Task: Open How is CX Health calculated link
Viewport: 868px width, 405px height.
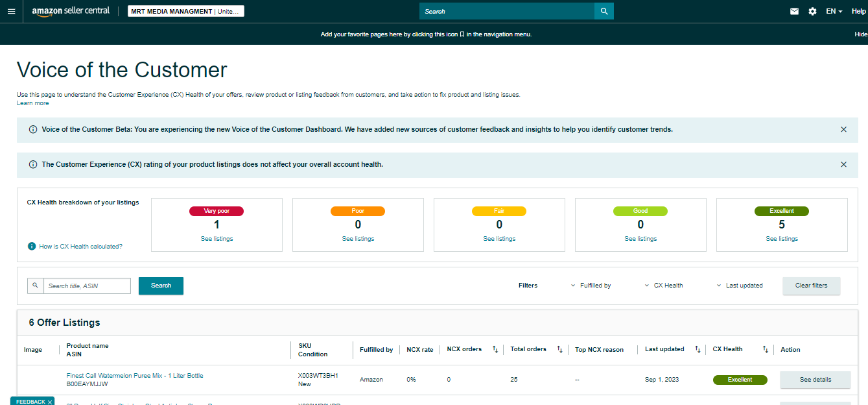Action: pyautogui.click(x=80, y=247)
